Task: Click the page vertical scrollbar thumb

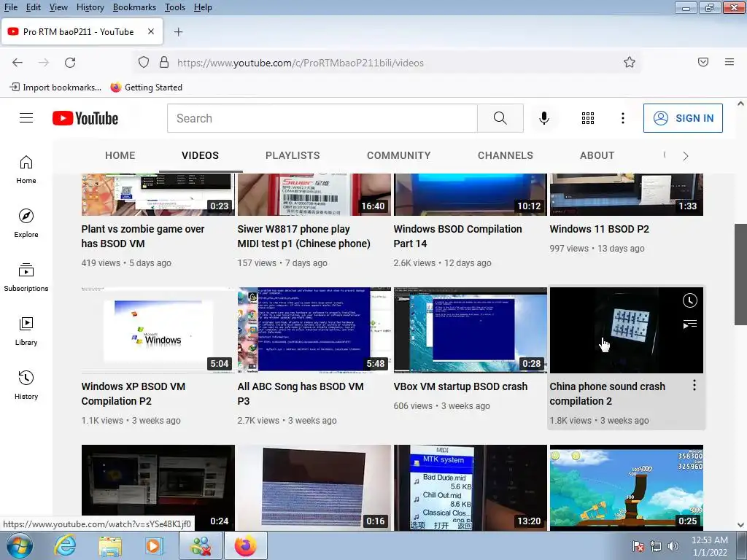Action: (740, 274)
